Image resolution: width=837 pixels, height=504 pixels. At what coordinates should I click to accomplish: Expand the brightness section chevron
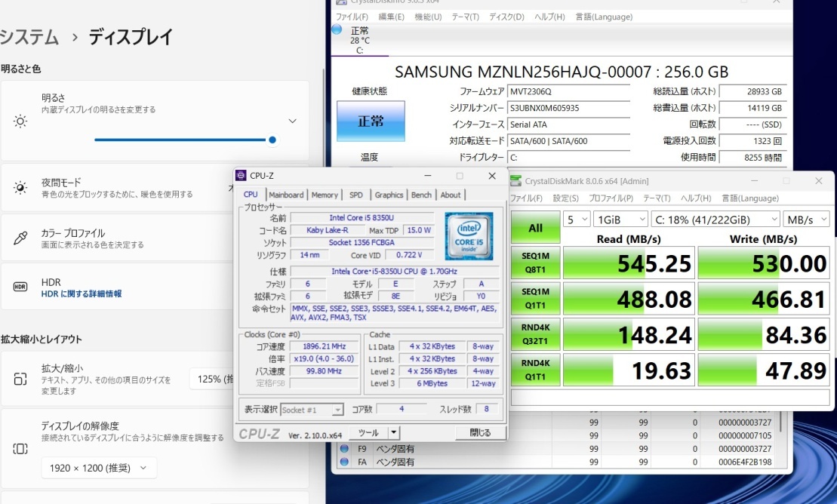(x=293, y=121)
